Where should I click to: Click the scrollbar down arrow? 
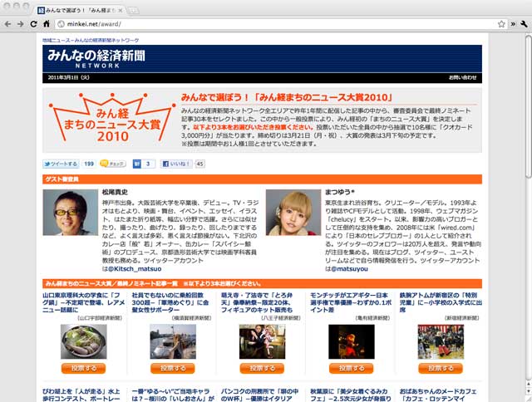click(529, 391)
